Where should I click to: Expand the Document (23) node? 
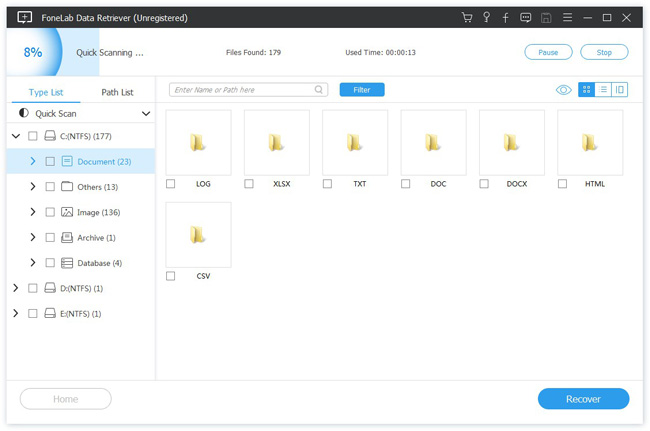(x=33, y=161)
